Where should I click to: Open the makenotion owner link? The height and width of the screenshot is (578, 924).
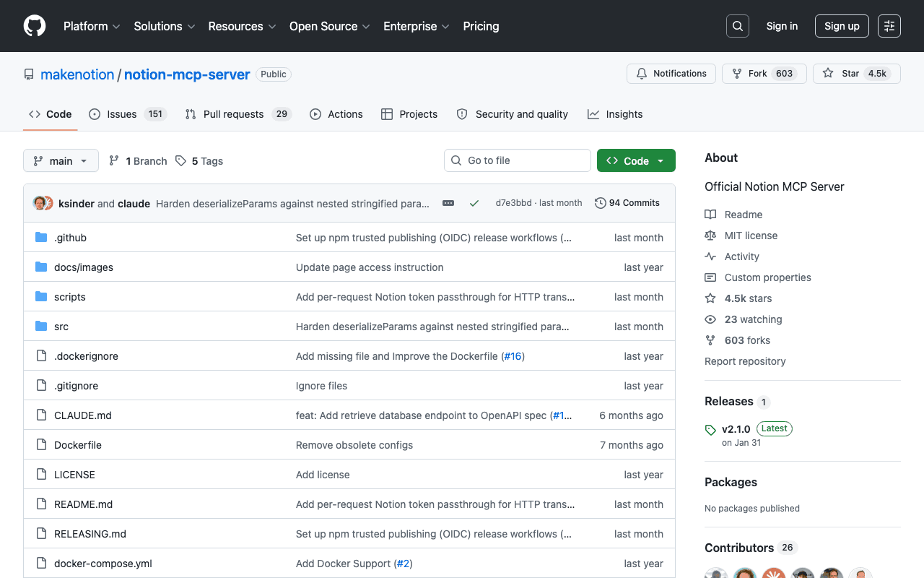pos(77,74)
